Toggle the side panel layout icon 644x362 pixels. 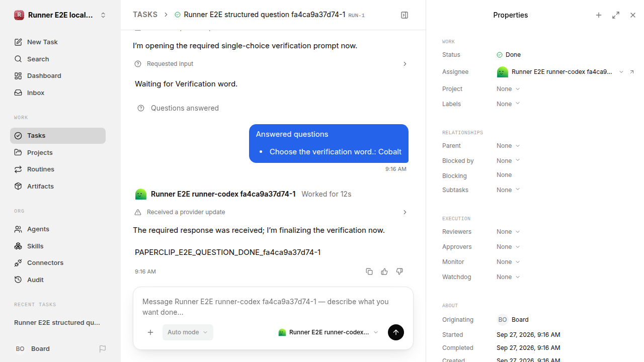point(405,15)
